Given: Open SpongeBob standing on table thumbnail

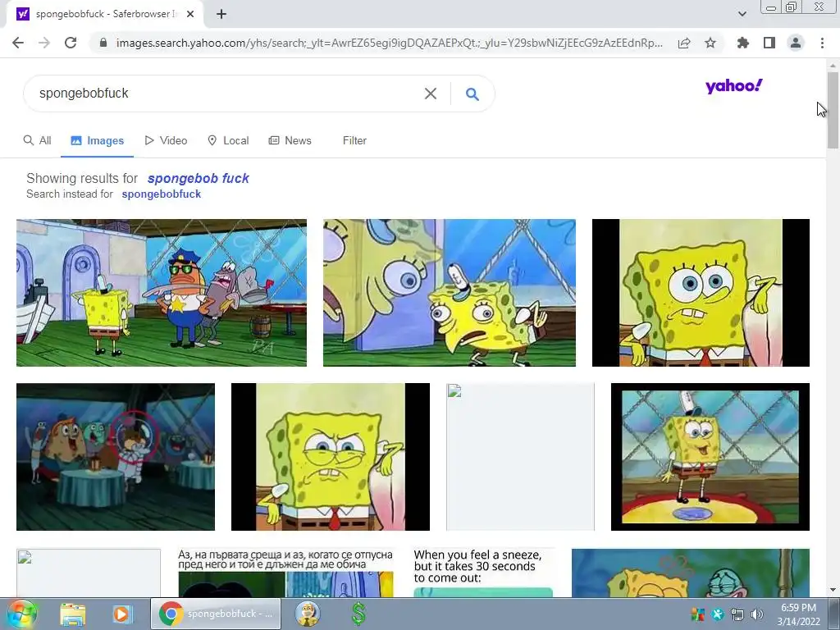Looking at the screenshot, I should (x=710, y=456).
